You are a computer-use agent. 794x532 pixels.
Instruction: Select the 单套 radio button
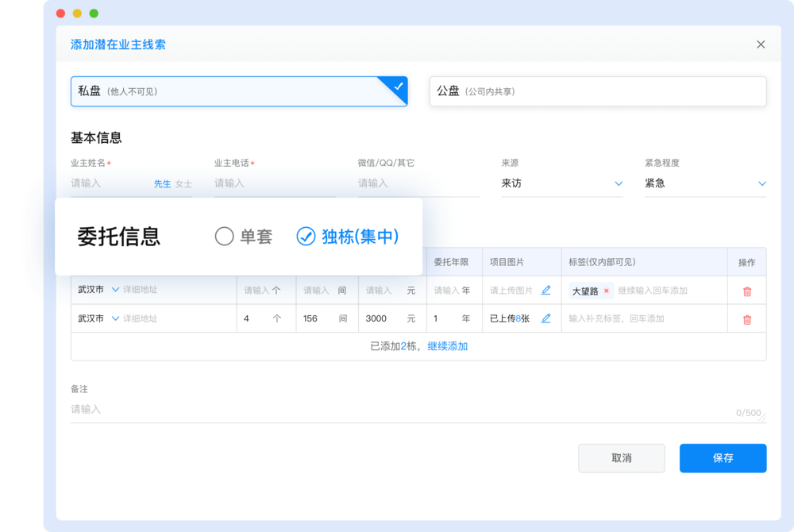(x=225, y=237)
